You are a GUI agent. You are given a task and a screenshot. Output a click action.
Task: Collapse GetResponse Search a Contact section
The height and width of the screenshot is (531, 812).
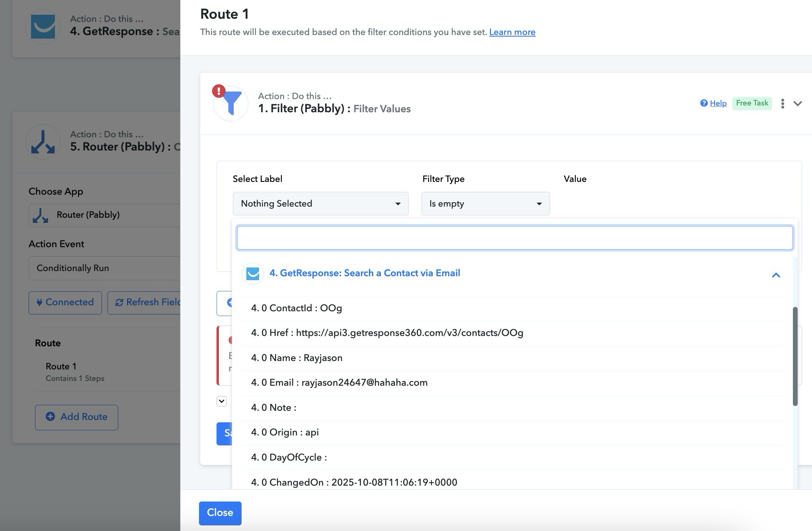776,275
